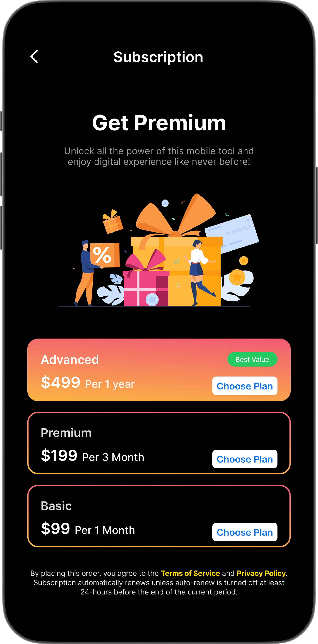Go back using the left chevron icon
Image resolution: width=318 pixels, height=644 pixels.
pos(34,57)
